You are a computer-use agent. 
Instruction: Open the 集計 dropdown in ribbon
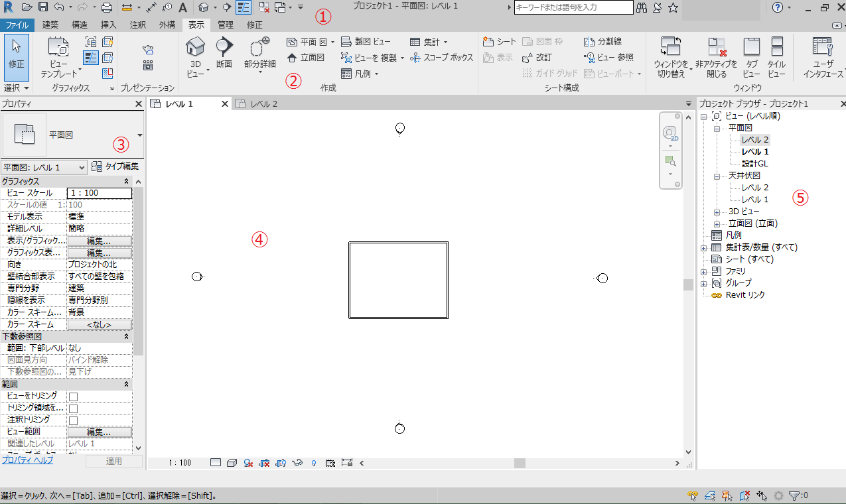[x=445, y=42]
